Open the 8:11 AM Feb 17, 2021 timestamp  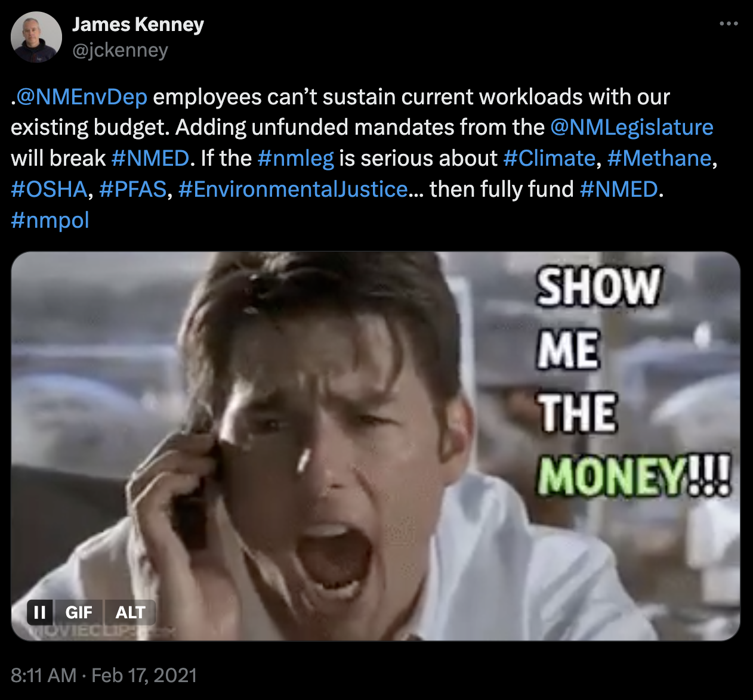tap(104, 675)
